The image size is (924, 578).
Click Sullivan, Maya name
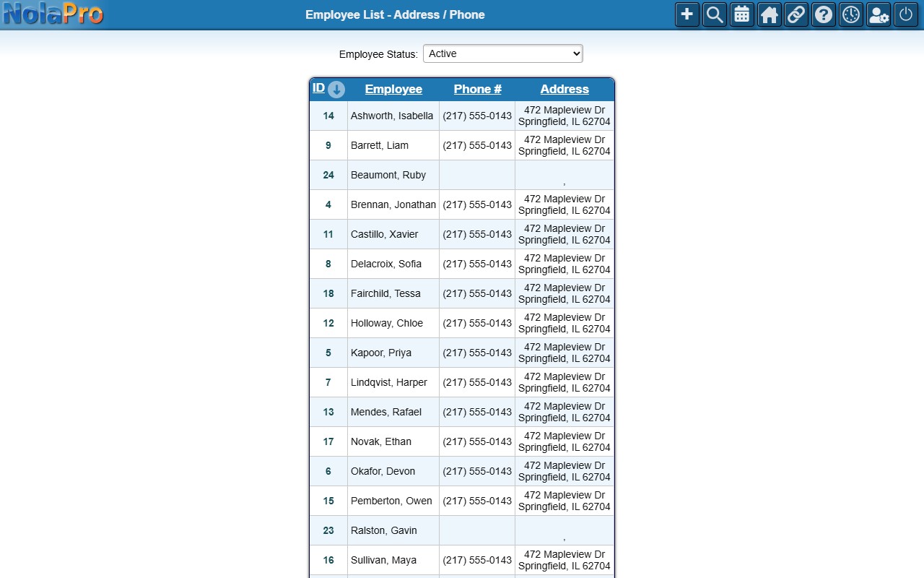pyautogui.click(x=384, y=560)
